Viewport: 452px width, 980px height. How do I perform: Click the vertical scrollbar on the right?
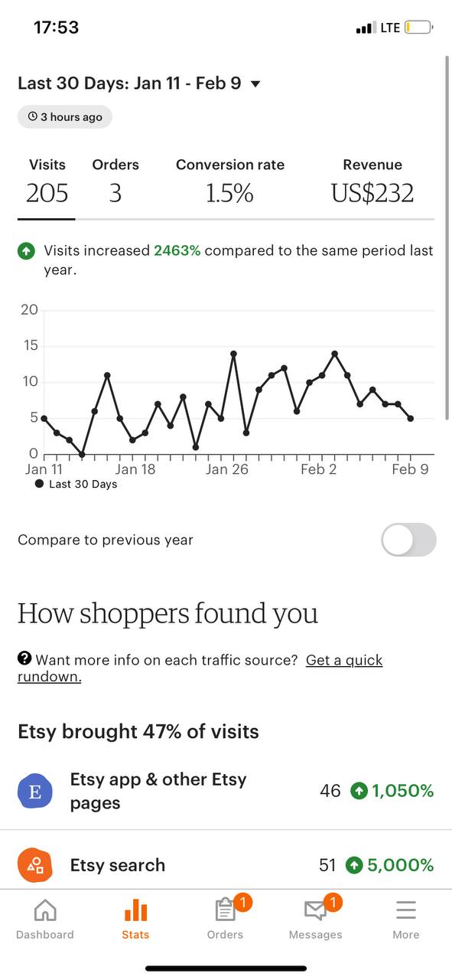(447, 237)
